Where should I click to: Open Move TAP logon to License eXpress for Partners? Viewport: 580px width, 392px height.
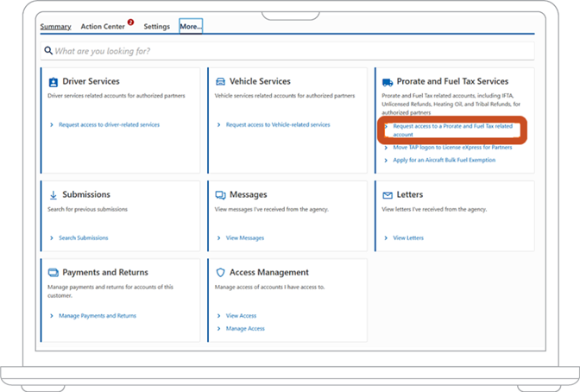452,148
